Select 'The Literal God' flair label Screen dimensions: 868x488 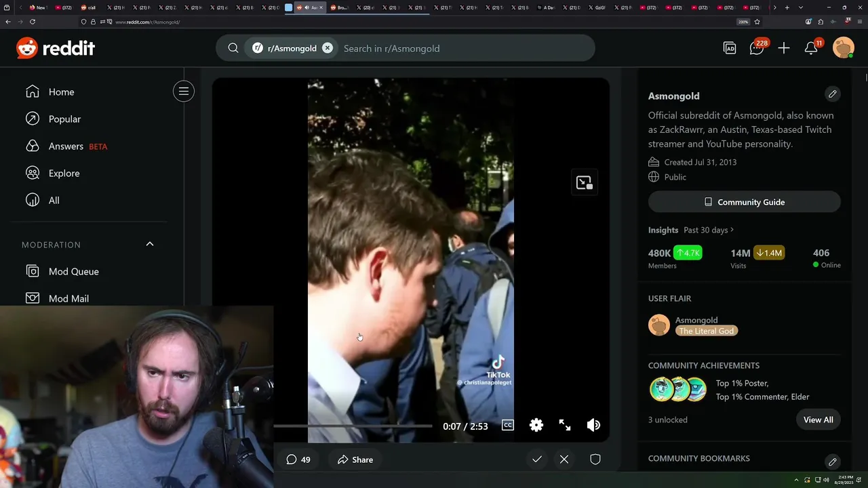pyautogui.click(x=707, y=331)
